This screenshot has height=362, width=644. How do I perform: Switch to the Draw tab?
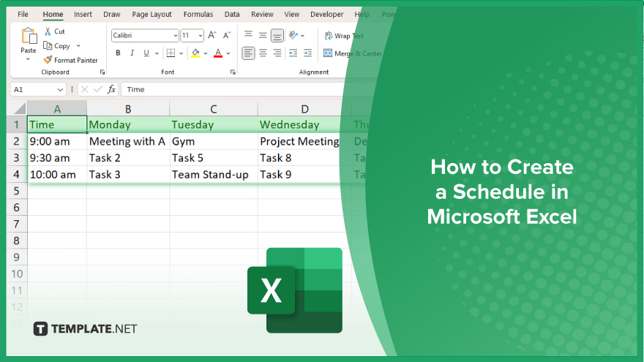click(112, 15)
